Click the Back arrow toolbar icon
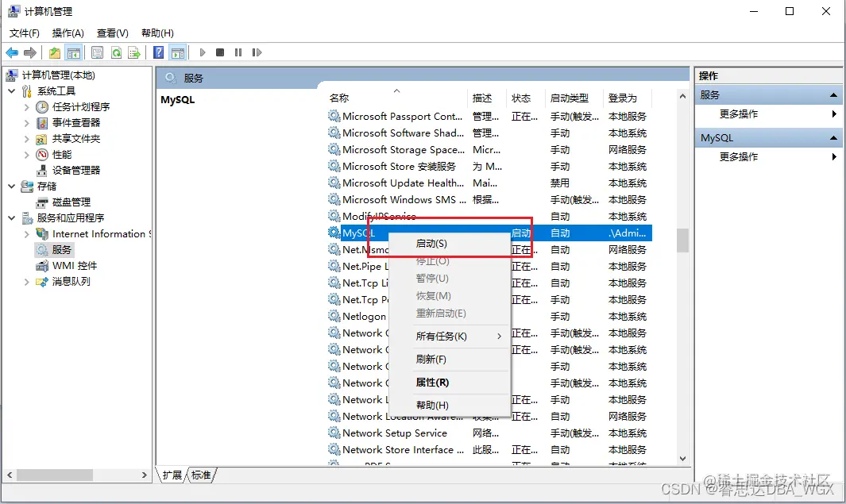Viewport: 846px width, 504px height. pos(12,52)
